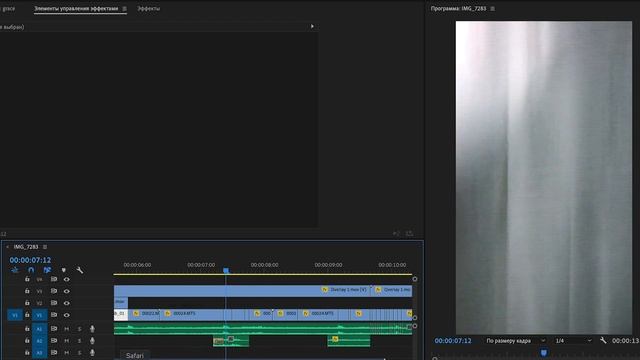This screenshot has height=360, width=640.
Task: Enable voice-over record microphone on track A3
Action: [92, 352]
